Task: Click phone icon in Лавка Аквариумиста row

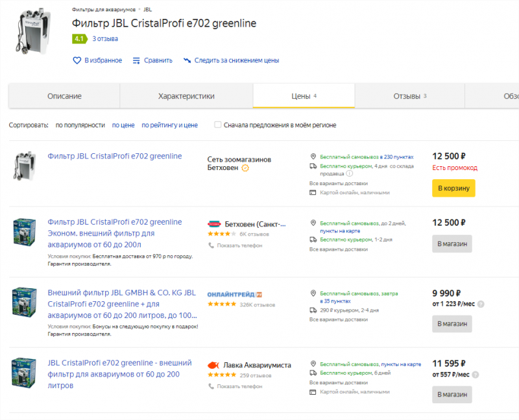Action: [x=211, y=386]
